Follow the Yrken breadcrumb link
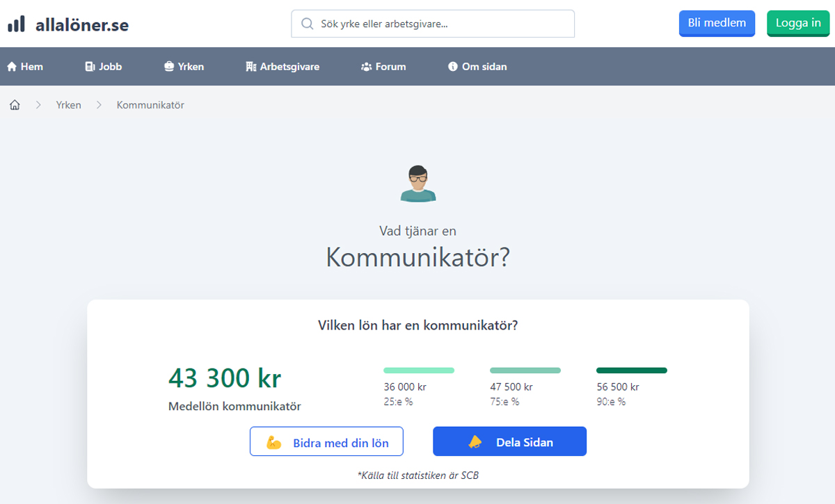This screenshot has width=835, height=504. [69, 105]
